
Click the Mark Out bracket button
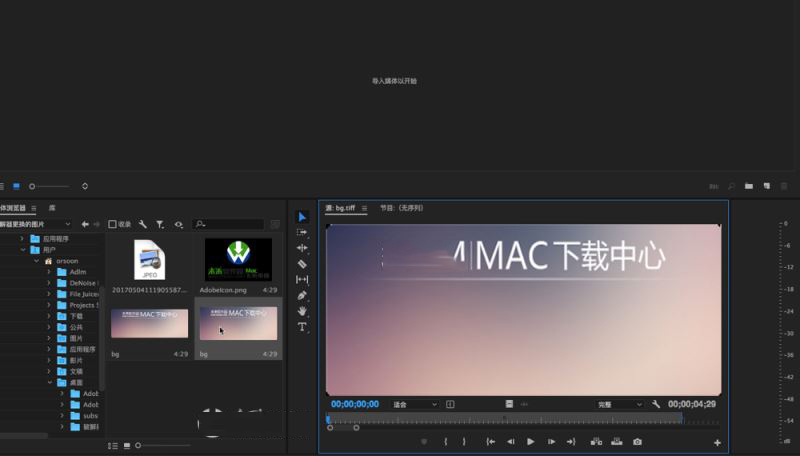click(x=464, y=442)
